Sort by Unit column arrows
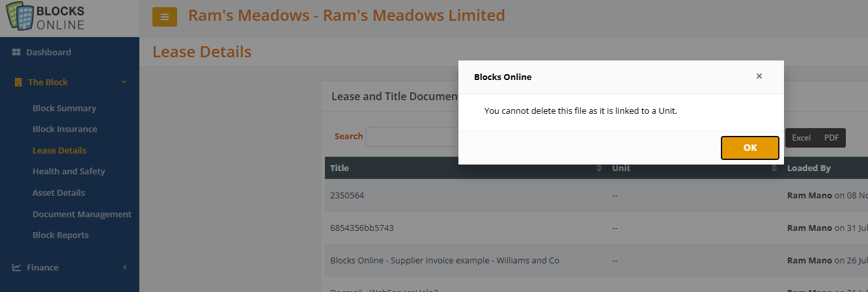This screenshot has width=868, height=292. click(774, 168)
